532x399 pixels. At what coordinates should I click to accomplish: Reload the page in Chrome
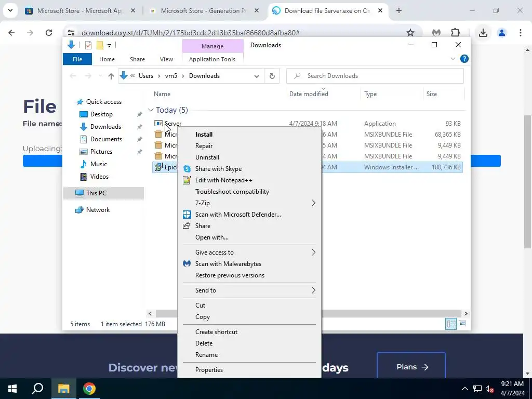coord(49,33)
